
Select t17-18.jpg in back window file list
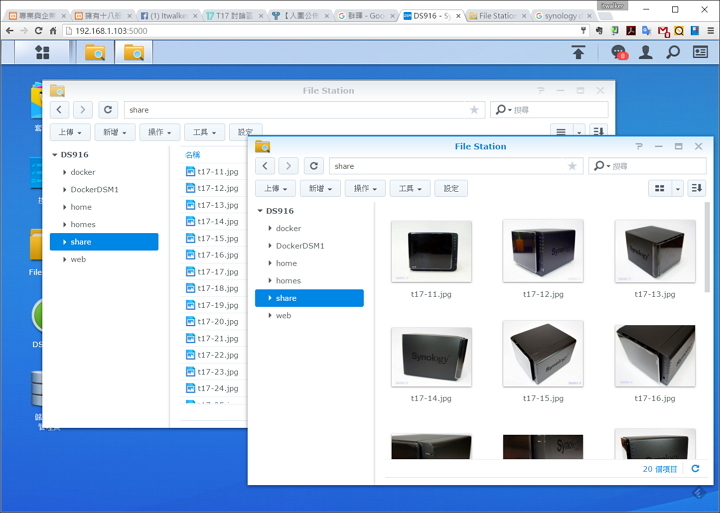click(x=217, y=288)
